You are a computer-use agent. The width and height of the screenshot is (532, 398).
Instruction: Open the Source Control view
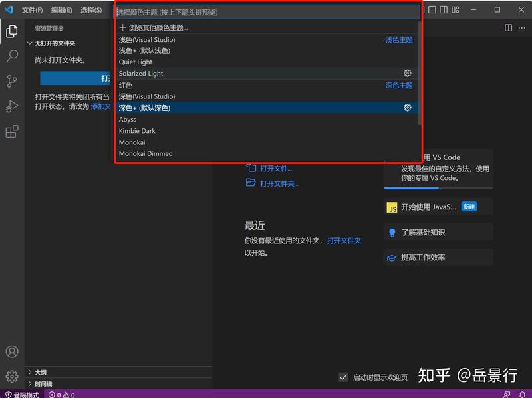(x=12, y=81)
